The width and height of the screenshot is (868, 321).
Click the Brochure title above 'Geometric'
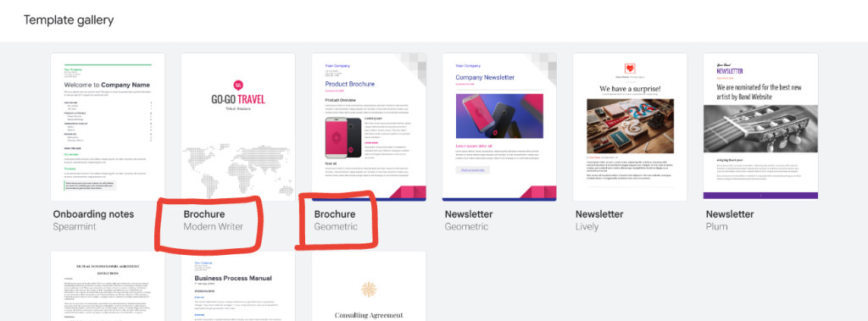pyautogui.click(x=335, y=214)
